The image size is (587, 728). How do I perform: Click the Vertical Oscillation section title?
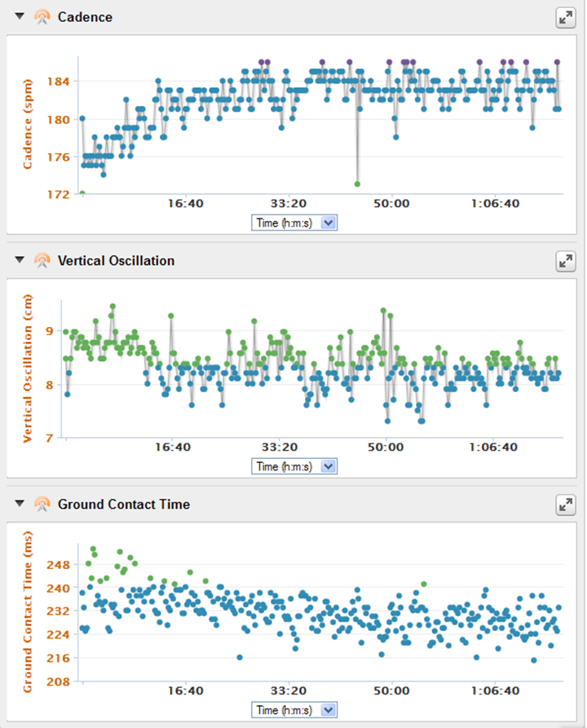pos(116,261)
